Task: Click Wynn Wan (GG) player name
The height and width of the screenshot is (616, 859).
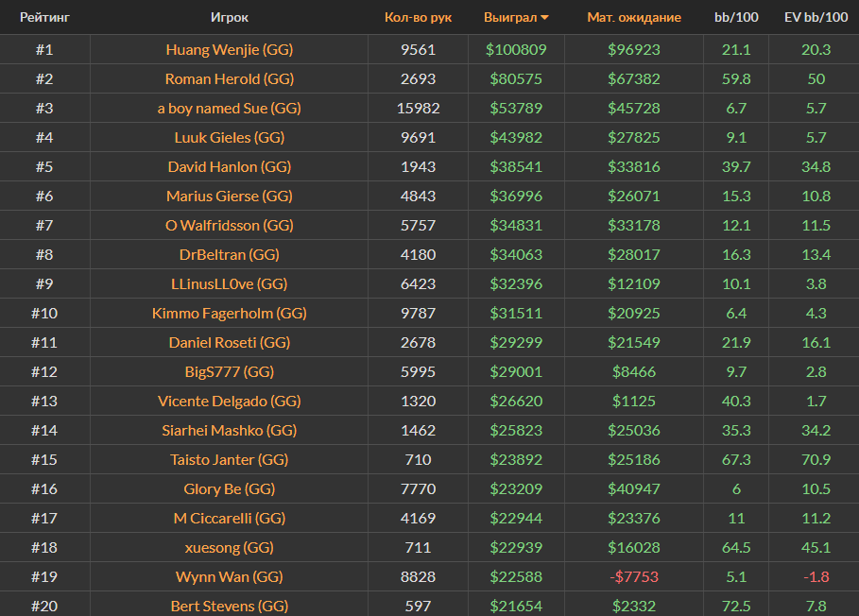Action: coord(230,576)
